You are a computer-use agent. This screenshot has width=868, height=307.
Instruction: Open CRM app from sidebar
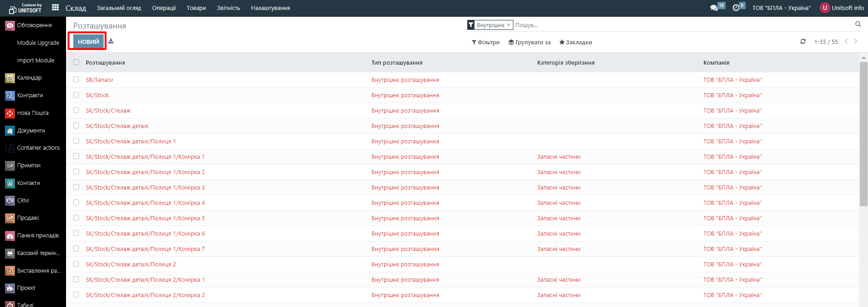pyautogui.click(x=23, y=201)
